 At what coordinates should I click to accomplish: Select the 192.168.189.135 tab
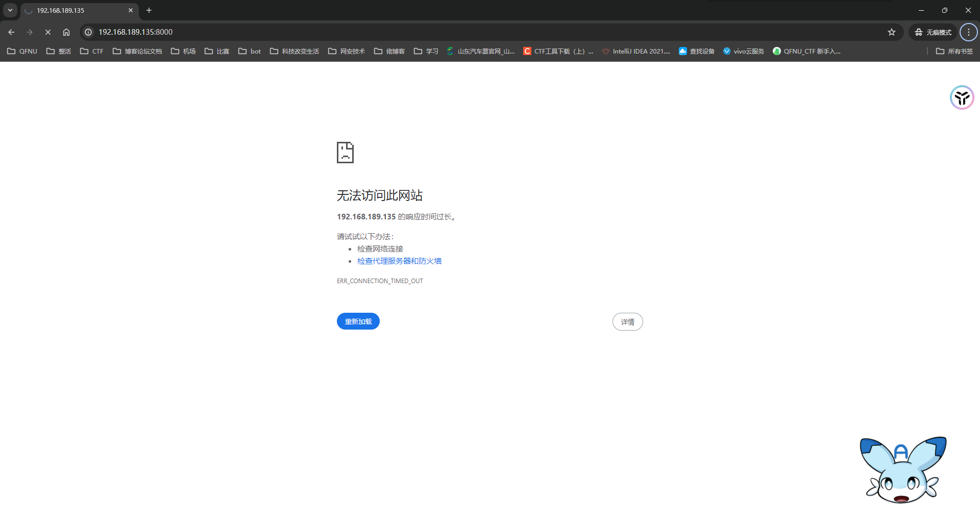coord(77,10)
